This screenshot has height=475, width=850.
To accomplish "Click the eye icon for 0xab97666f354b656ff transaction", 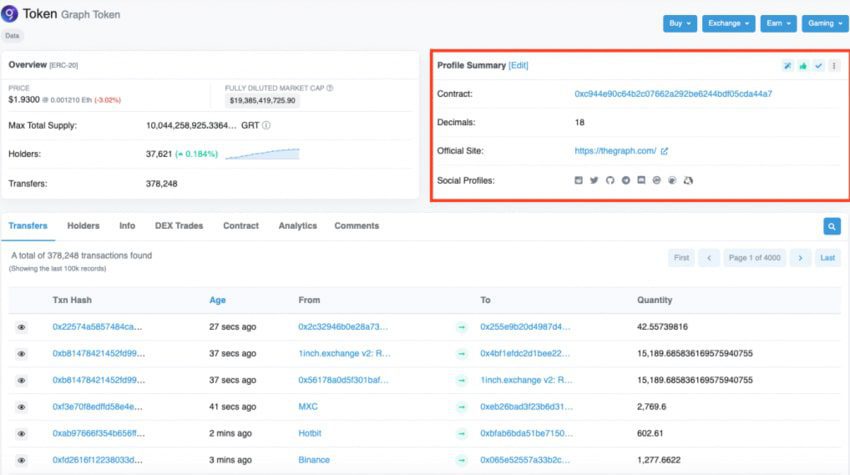I will pyautogui.click(x=21, y=433).
